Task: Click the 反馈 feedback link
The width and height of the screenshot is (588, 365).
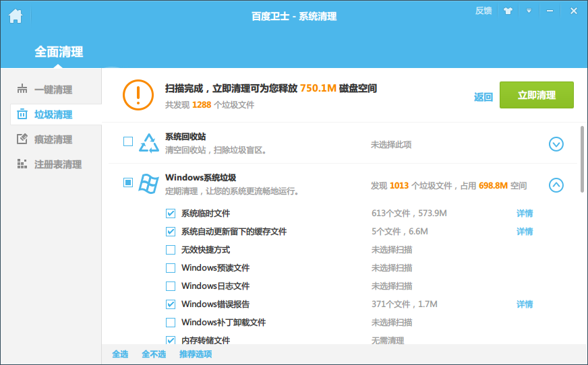Action: click(483, 11)
